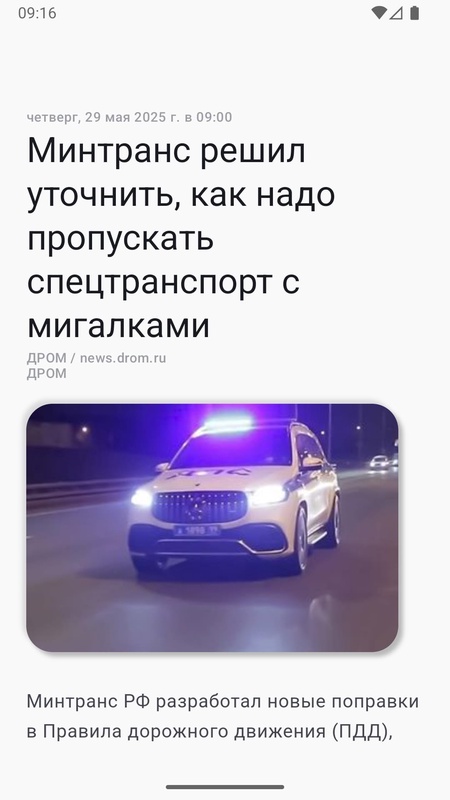
Task: Tap the ДРОМ author line below the source
Action: point(46,373)
